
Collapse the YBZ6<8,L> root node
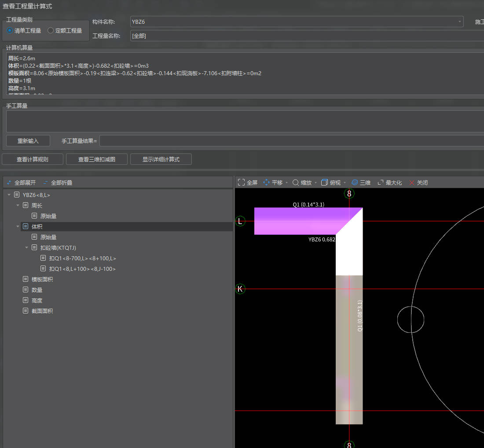(9, 195)
